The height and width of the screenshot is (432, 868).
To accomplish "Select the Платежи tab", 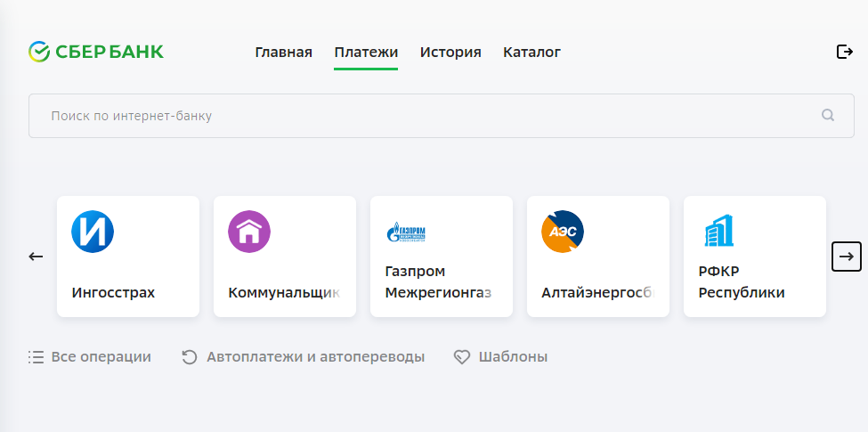I will (366, 53).
